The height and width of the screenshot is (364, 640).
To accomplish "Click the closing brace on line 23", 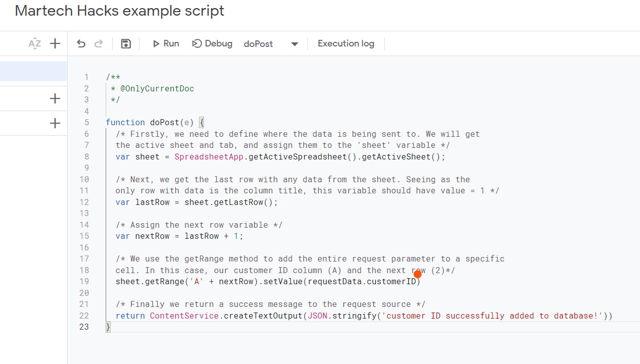I will tap(108, 327).
